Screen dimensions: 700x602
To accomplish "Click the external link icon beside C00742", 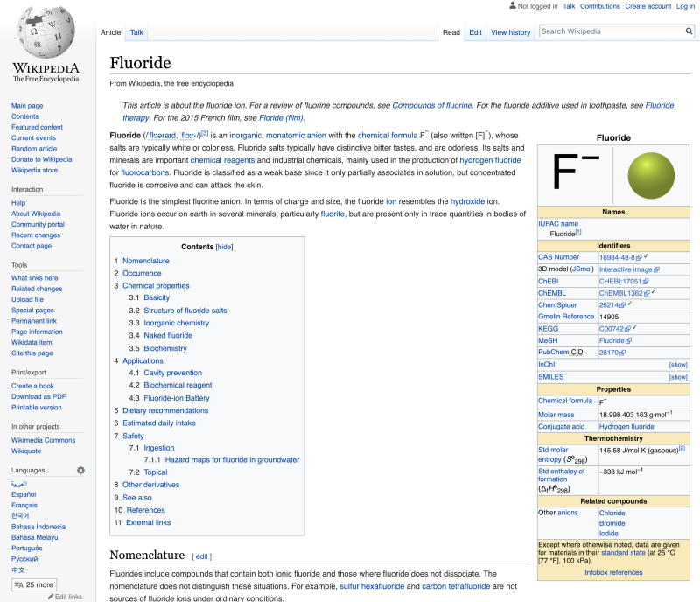I will pos(627,329).
